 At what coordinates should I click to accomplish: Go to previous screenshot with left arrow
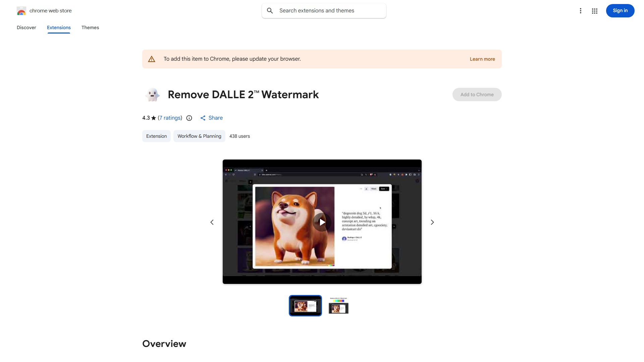pyautogui.click(x=212, y=222)
